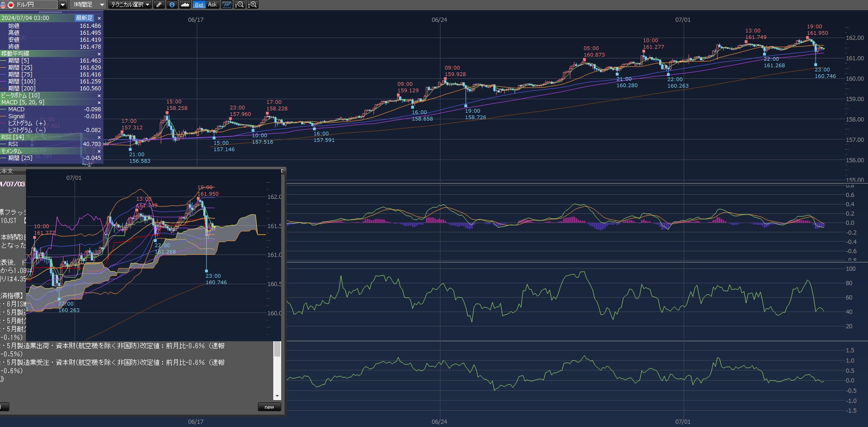The width and height of the screenshot is (868, 427).
Task: Click the ピークボトム [10] indicator header
Action: (x=21, y=96)
